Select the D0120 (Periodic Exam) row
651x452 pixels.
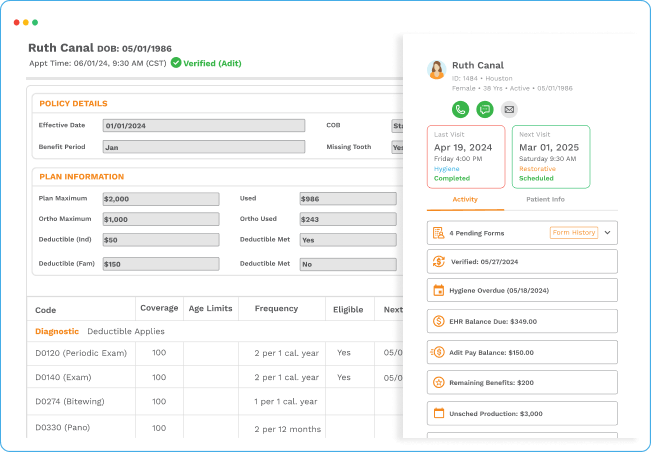tap(215, 353)
